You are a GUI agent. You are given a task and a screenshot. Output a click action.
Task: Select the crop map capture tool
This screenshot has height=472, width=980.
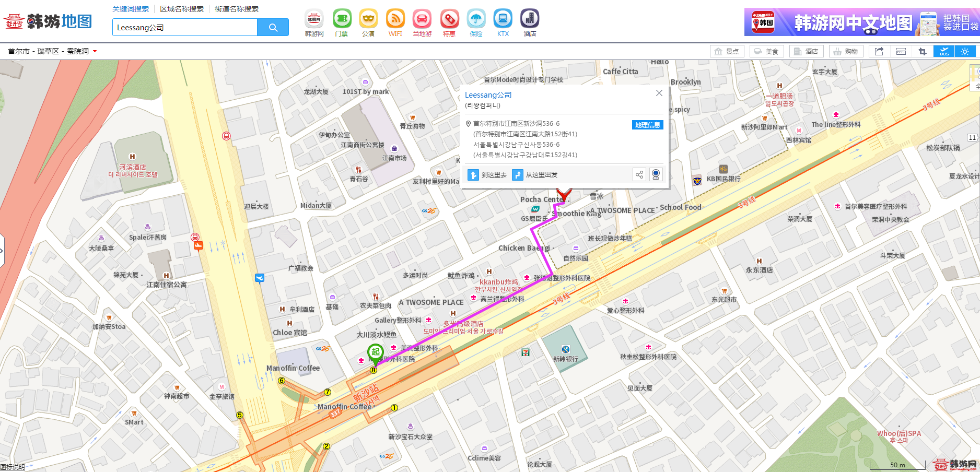[x=923, y=51]
